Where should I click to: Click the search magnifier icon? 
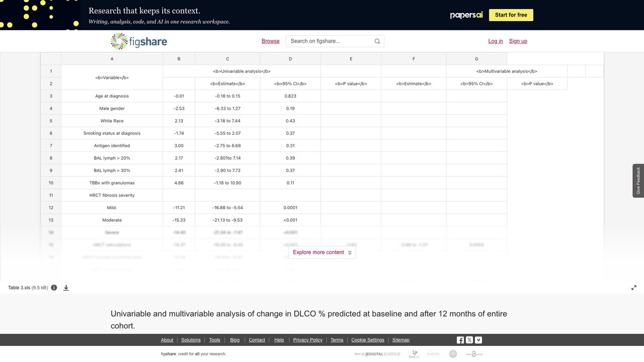coord(377,41)
